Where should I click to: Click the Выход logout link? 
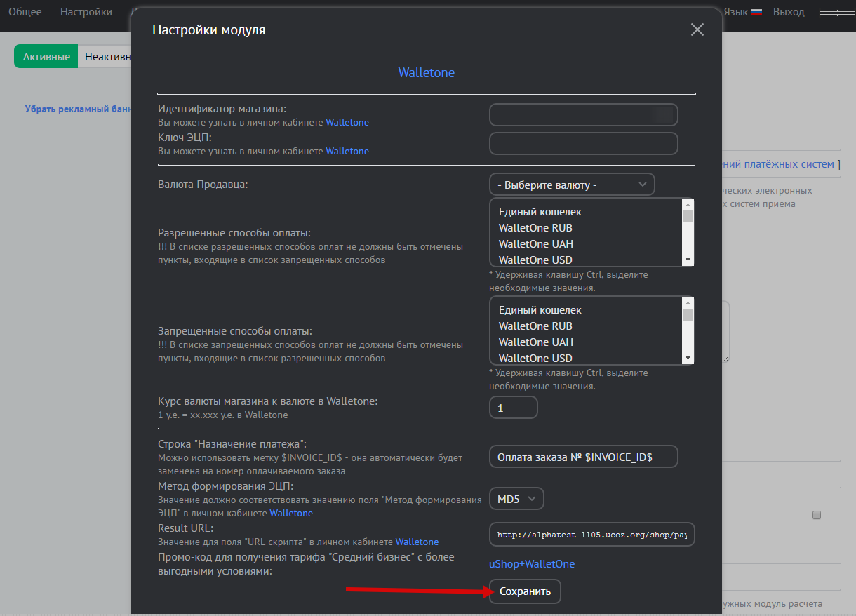789,12
